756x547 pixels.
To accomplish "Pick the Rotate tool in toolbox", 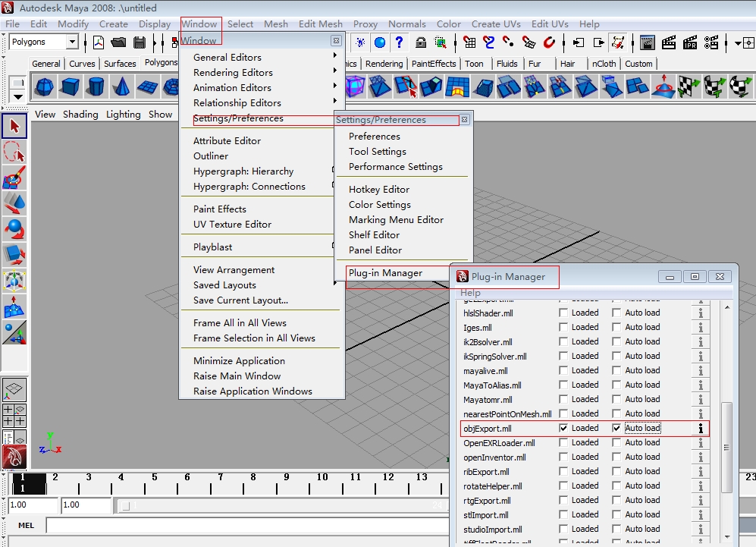I will 14,229.
